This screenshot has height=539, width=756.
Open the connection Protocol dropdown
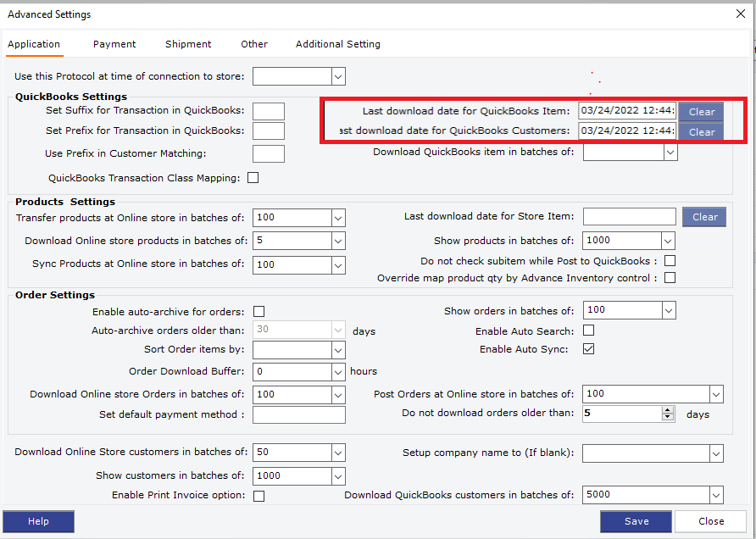coord(338,76)
